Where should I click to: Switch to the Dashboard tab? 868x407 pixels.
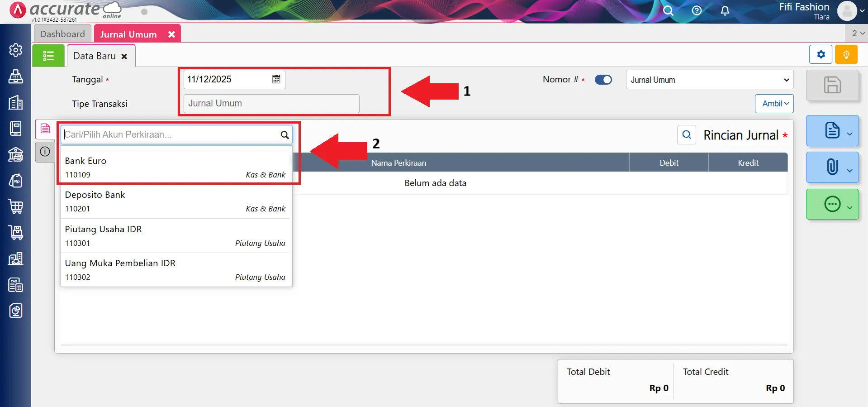62,34
